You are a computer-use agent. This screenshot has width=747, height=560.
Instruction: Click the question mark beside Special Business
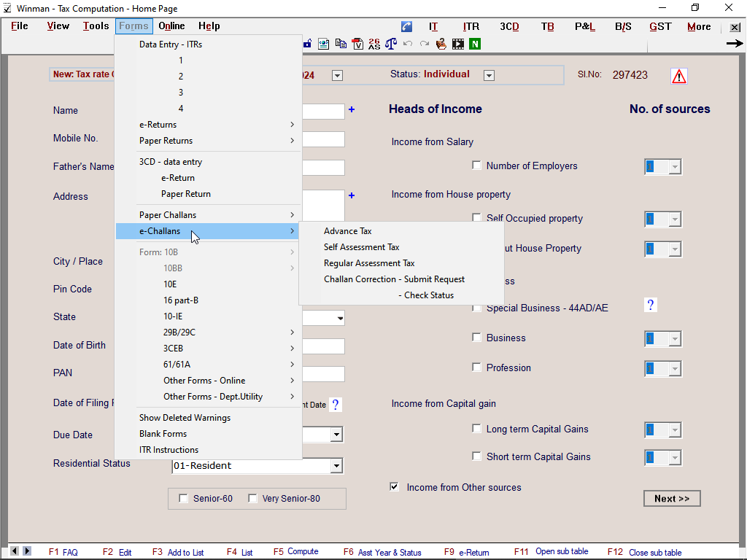[651, 305]
